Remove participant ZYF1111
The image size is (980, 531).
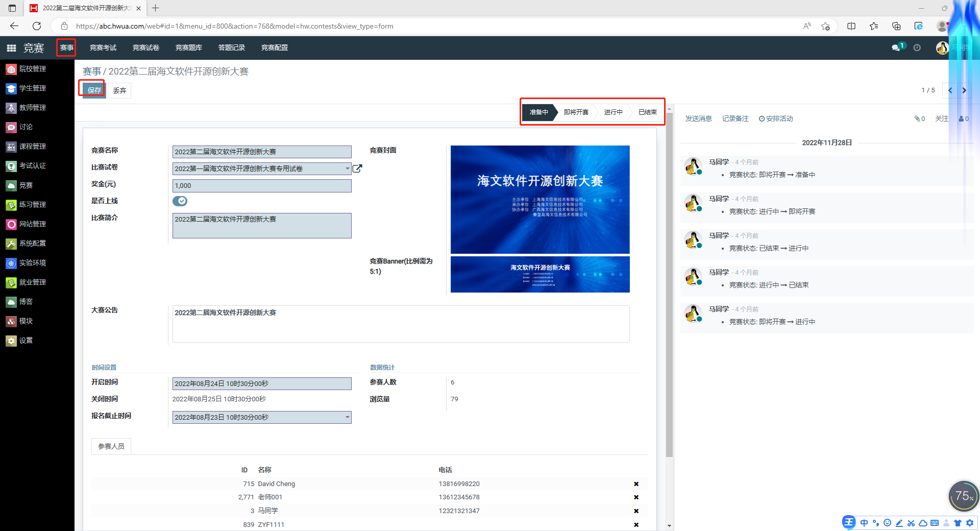point(636,525)
